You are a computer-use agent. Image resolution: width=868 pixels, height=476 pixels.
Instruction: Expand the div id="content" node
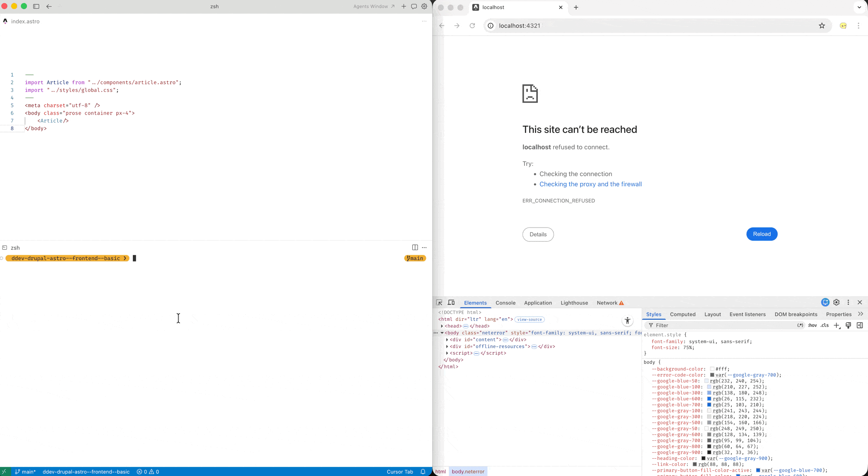[x=447, y=340]
